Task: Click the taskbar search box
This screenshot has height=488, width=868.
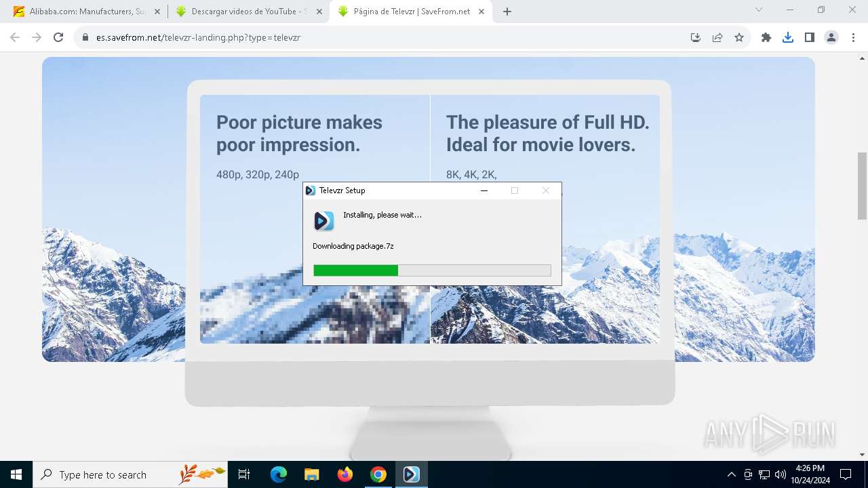Action: point(130,474)
